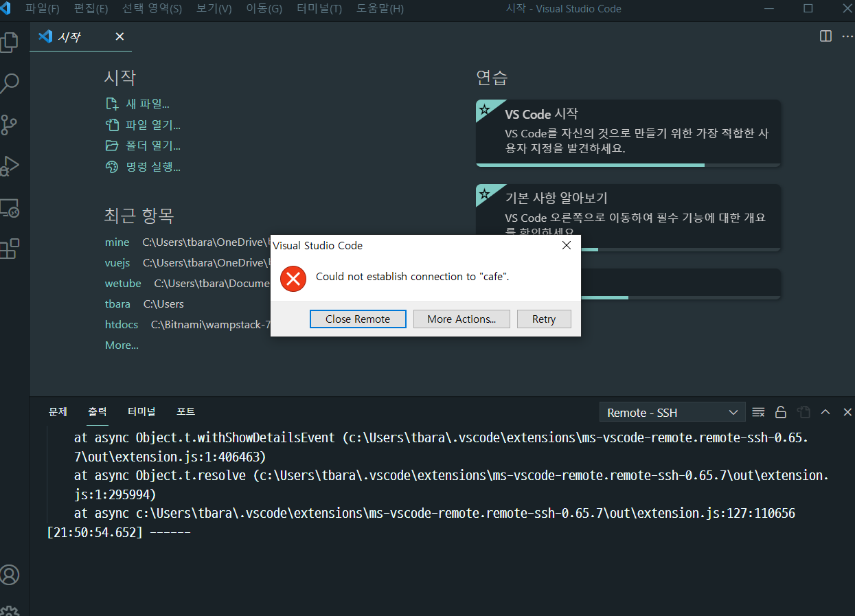This screenshot has height=616, width=855.
Task: Click the 폴더 열기... link
Action: pyautogui.click(x=153, y=146)
